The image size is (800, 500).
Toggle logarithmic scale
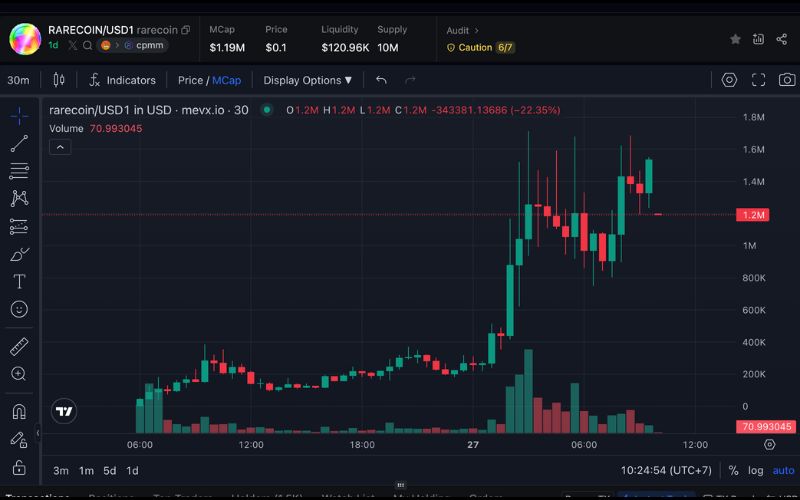point(755,470)
